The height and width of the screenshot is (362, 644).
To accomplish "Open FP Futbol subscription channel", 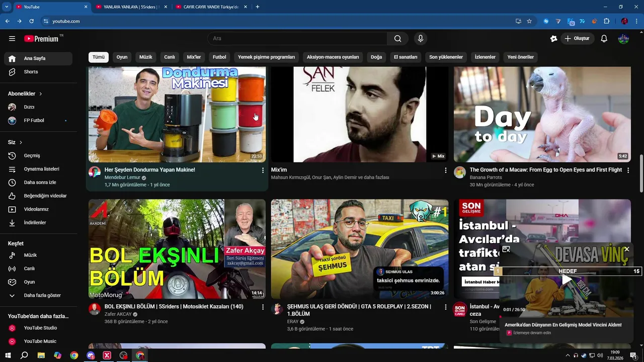I will (38, 121).
